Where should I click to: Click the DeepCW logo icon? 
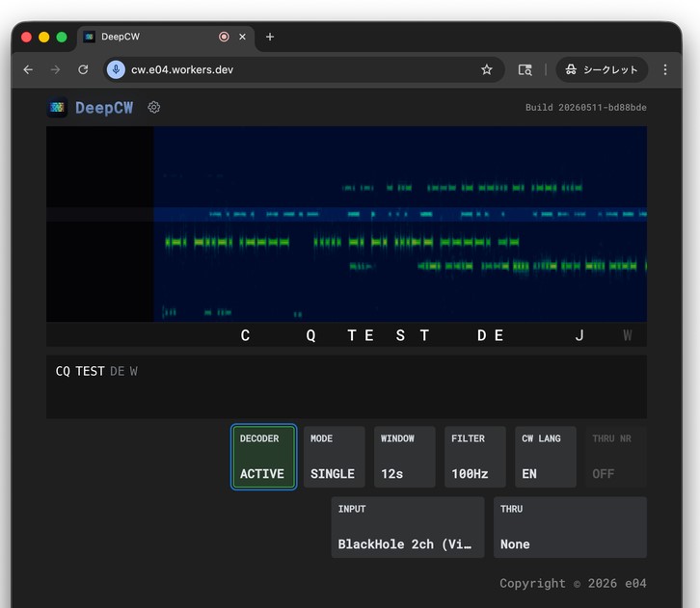click(57, 108)
